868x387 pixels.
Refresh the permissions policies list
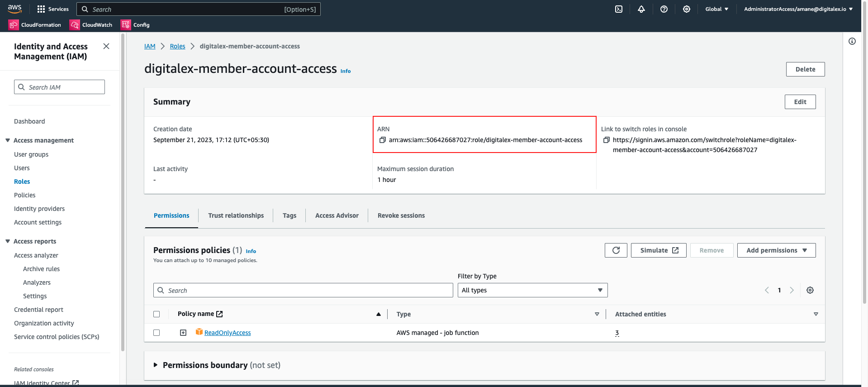[x=616, y=250]
